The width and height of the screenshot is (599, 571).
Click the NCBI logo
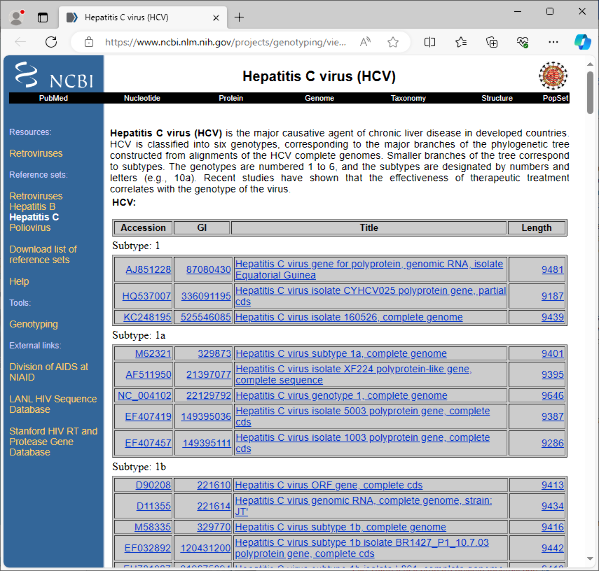pyautogui.click(x=54, y=75)
